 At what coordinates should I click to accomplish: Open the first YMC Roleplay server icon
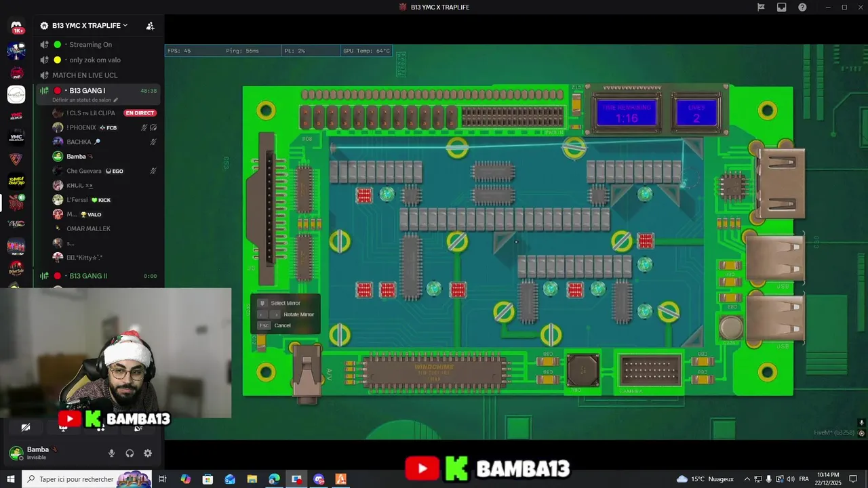coord(16,116)
